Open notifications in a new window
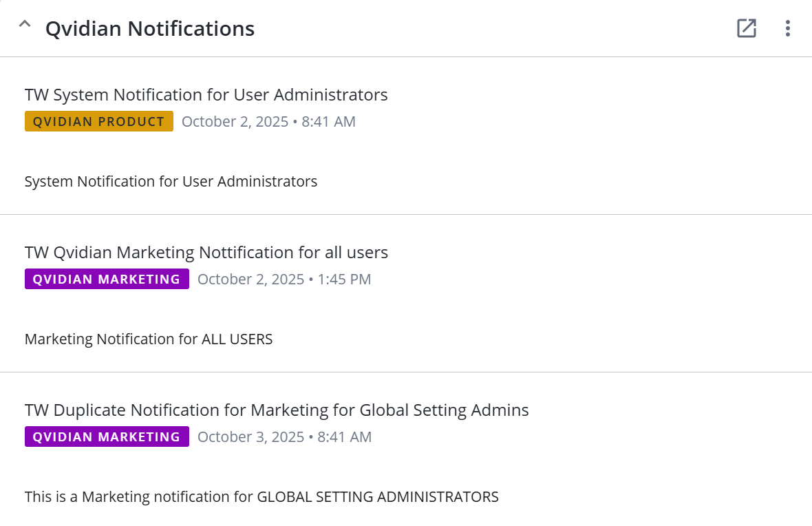 click(747, 28)
